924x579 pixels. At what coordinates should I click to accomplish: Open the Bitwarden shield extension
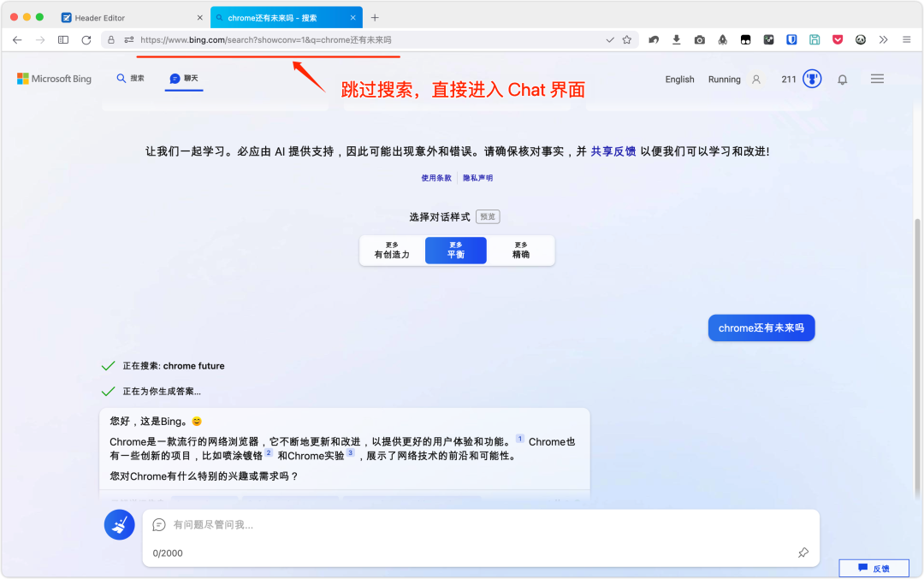point(791,40)
